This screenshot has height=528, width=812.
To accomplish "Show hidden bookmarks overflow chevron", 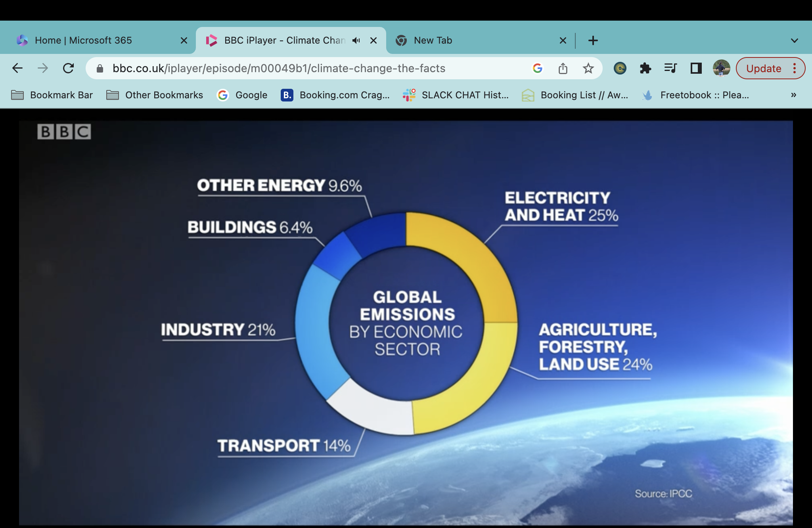I will tap(793, 95).
